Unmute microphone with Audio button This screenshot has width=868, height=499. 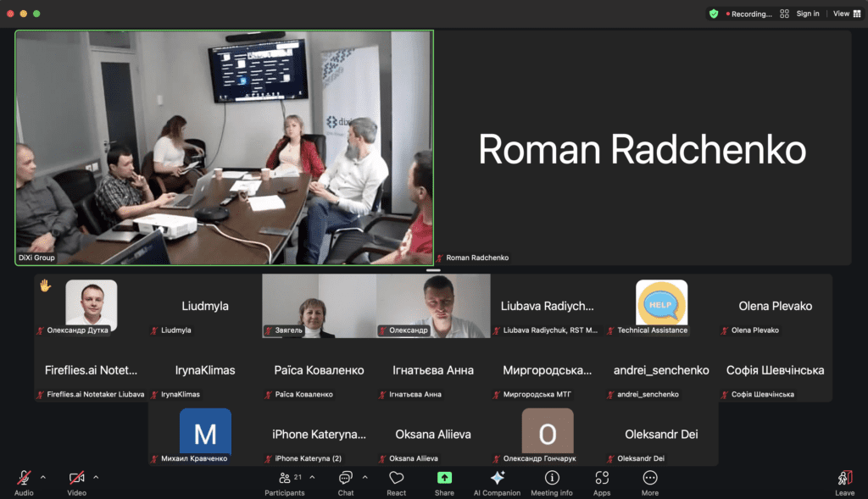click(x=24, y=479)
